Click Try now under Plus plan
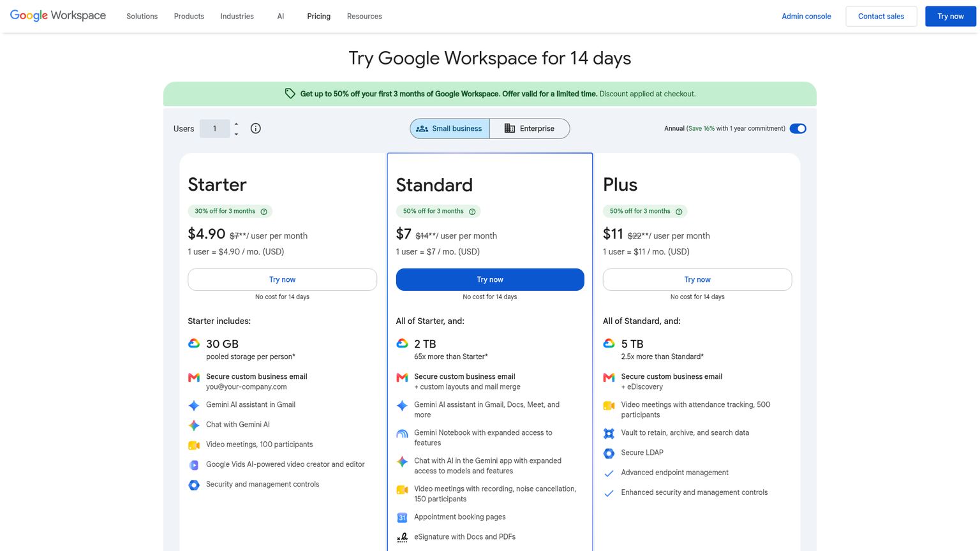 [x=697, y=279]
